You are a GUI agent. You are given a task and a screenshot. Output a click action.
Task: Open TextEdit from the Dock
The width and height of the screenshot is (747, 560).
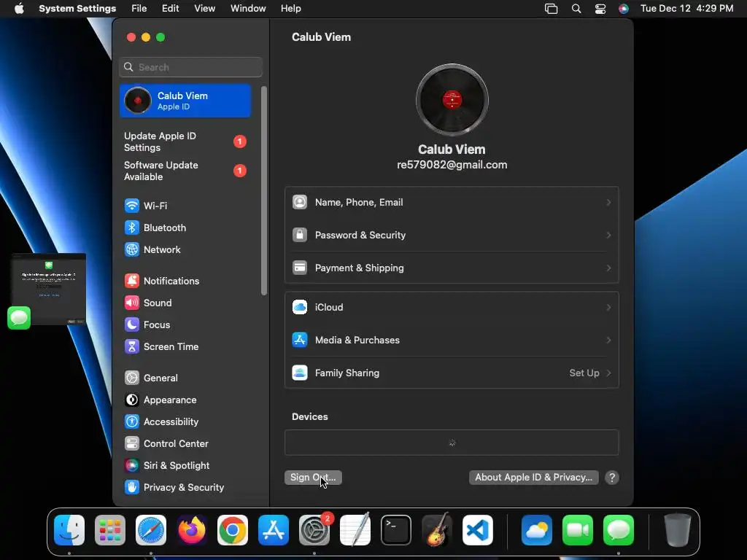[355, 530]
